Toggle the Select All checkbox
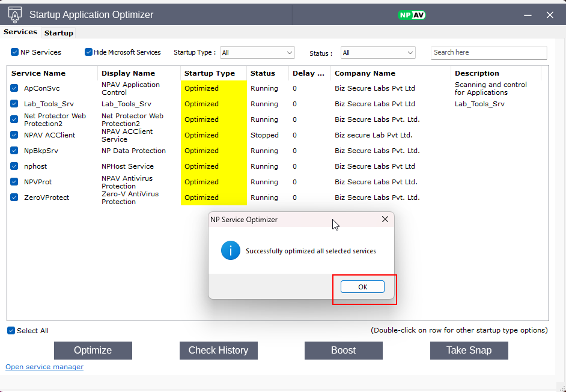This screenshot has height=392, width=566. [x=11, y=331]
